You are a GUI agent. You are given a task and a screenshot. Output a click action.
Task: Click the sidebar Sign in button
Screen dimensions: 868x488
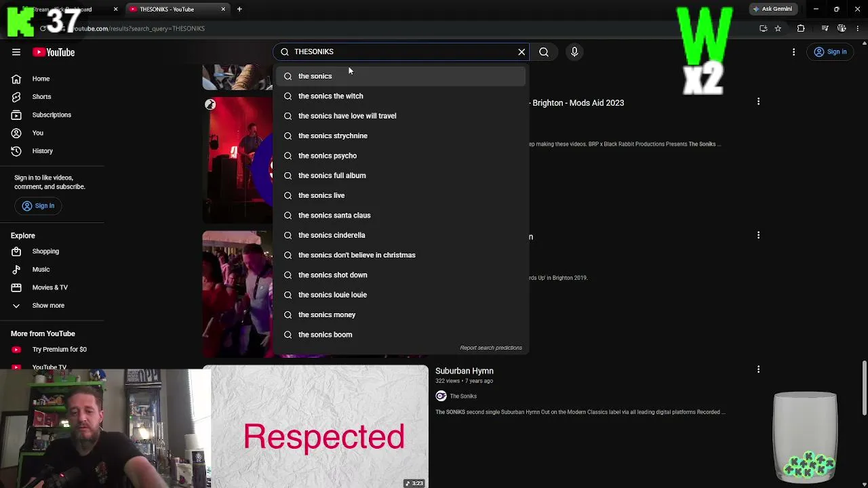pos(38,205)
